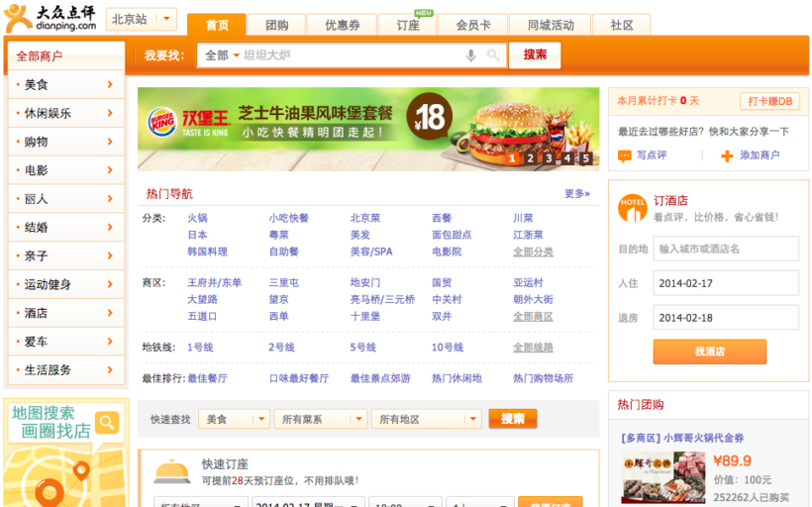Open the 所有地区 area dropdown
Image resolution: width=812 pixels, height=507 pixels.
pyautogui.click(x=426, y=419)
